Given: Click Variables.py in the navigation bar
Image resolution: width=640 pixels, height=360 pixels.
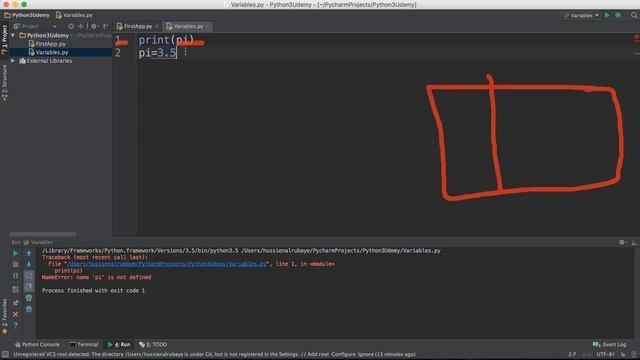Looking at the screenshot, I should [x=74, y=15].
